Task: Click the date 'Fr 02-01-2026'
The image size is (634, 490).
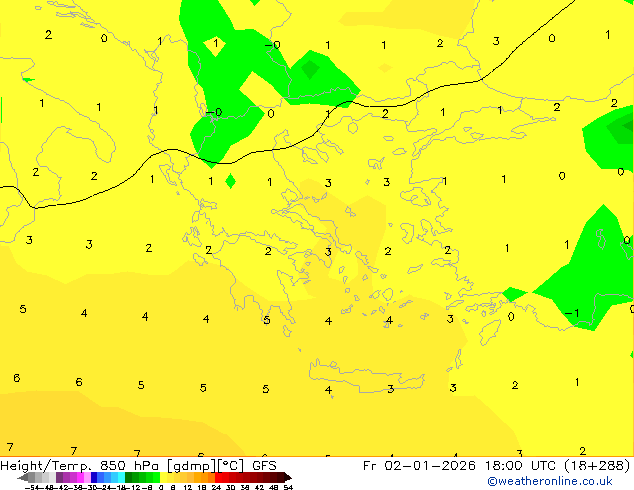Action: tap(419, 466)
